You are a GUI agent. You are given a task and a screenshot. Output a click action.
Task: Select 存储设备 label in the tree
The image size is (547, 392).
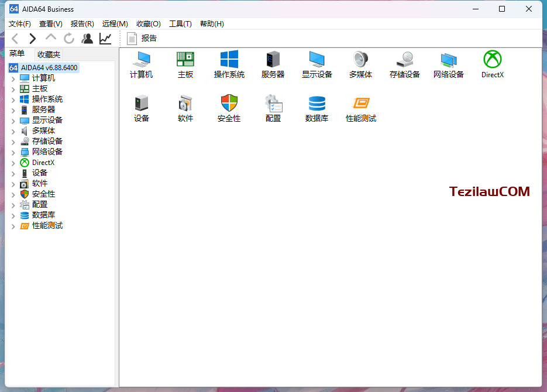click(x=47, y=141)
